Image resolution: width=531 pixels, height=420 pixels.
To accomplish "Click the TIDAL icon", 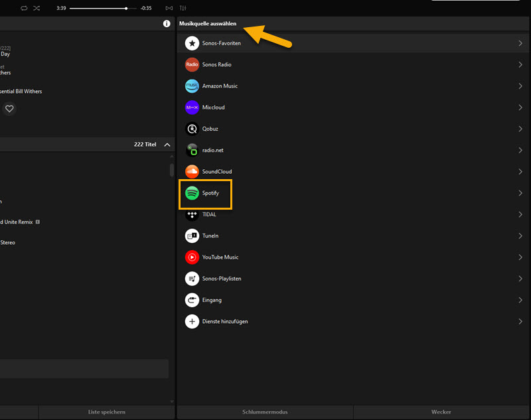I will (192, 214).
